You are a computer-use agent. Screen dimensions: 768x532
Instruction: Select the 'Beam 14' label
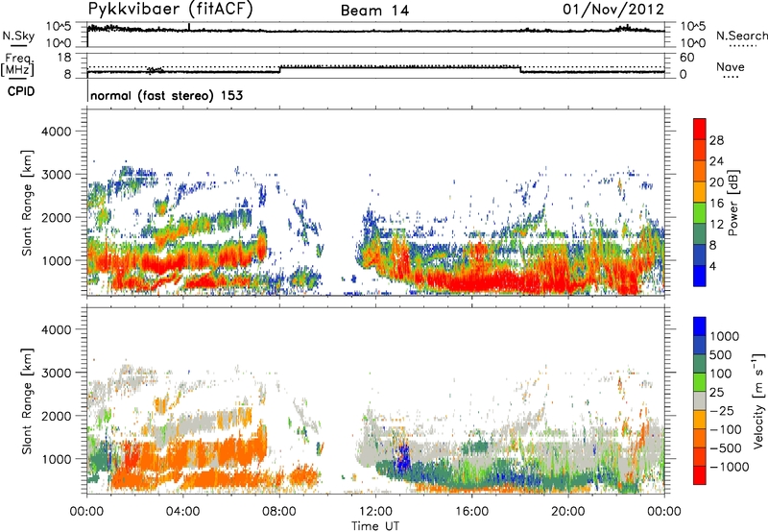click(374, 11)
